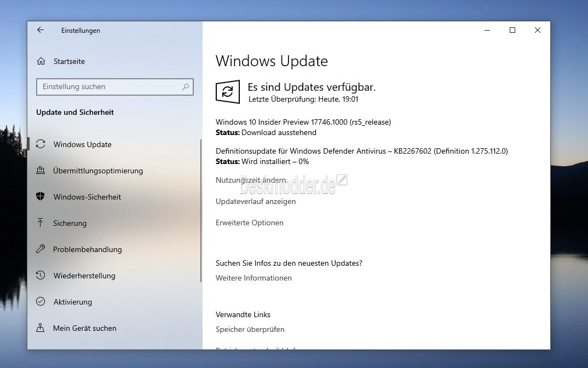588x368 pixels.
Task: Click the Startseite home icon
Action: (41, 61)
